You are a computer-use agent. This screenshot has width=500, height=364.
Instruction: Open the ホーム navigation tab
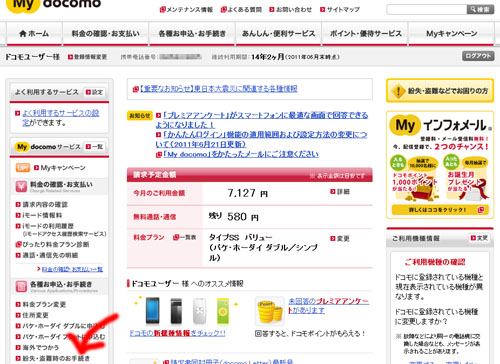coord(34,34)
